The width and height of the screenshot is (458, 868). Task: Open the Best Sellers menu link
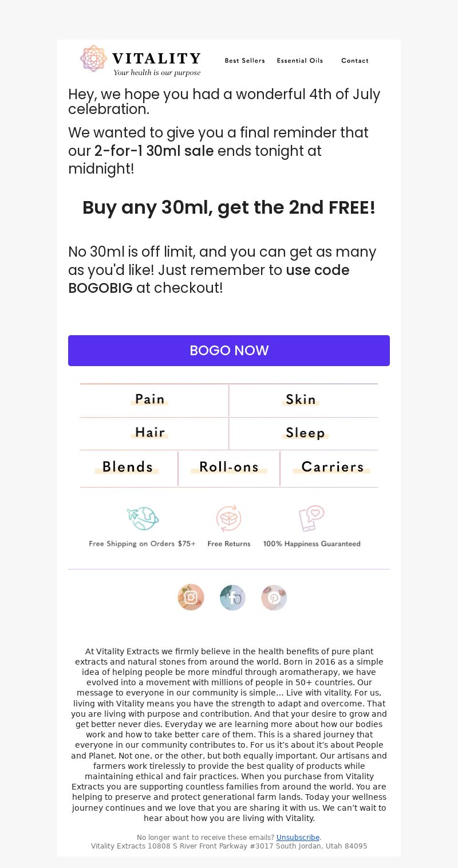tap(245, 61)
